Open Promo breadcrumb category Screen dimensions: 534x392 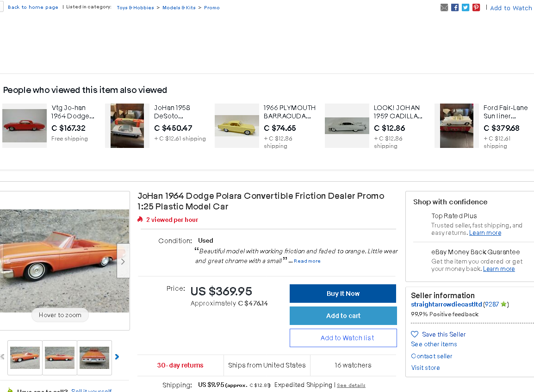tap(212, 7)
